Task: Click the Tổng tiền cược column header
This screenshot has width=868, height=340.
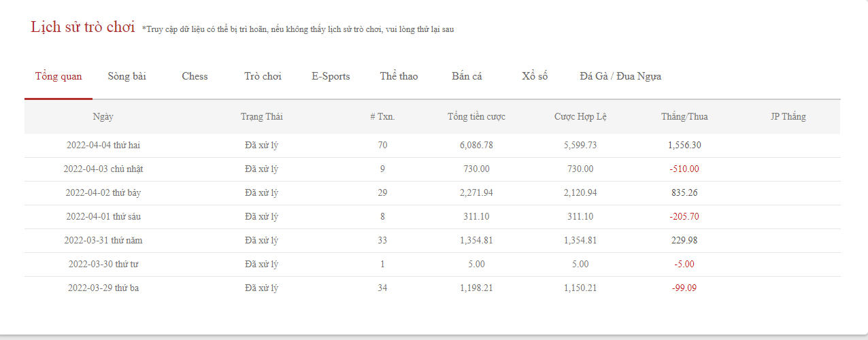Action: point(476,117)
